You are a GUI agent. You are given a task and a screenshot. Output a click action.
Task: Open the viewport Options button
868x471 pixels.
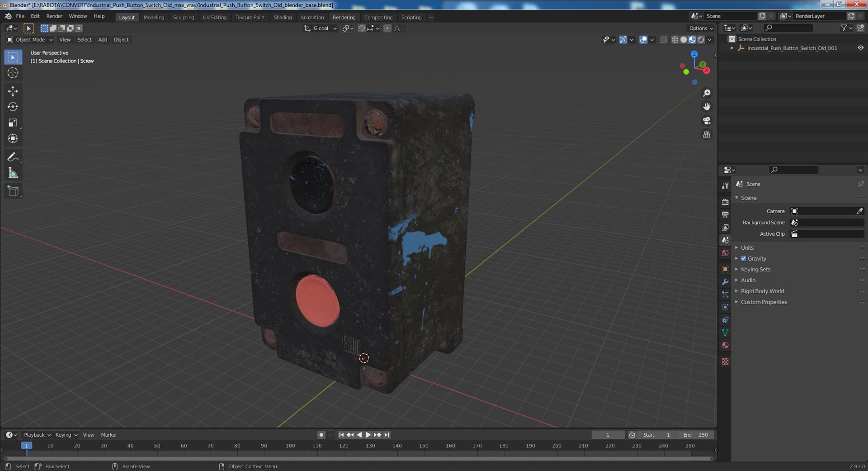pyautogui.click(x=700, y=28)
